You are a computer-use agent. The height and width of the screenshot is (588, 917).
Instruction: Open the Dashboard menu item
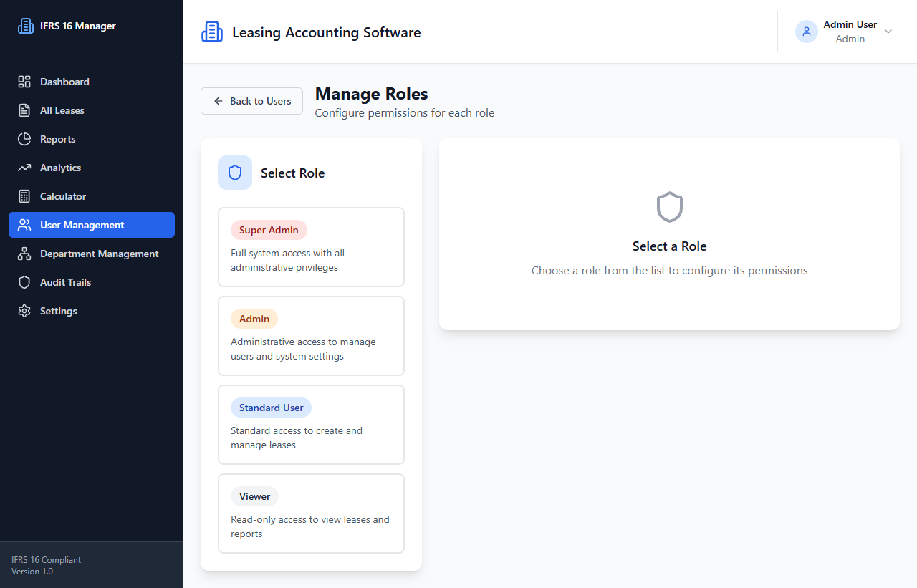[92, 82]
